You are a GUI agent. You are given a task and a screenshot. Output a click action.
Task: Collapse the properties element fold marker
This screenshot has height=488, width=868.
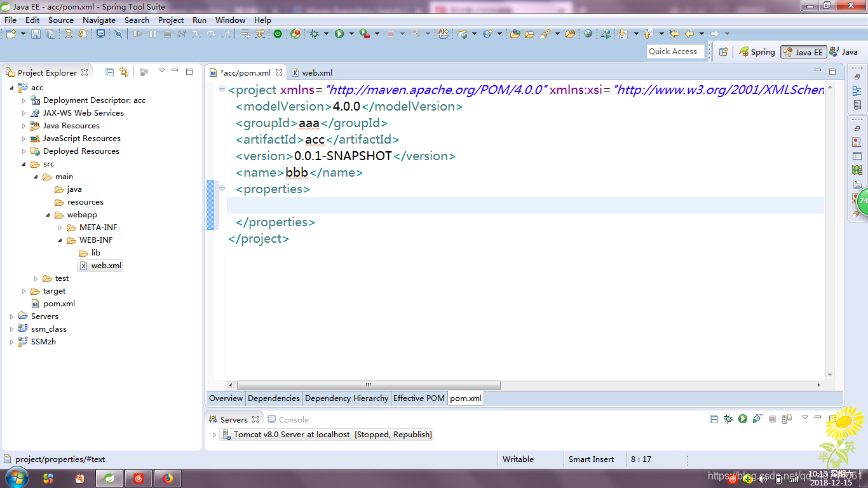pos(222,187)
